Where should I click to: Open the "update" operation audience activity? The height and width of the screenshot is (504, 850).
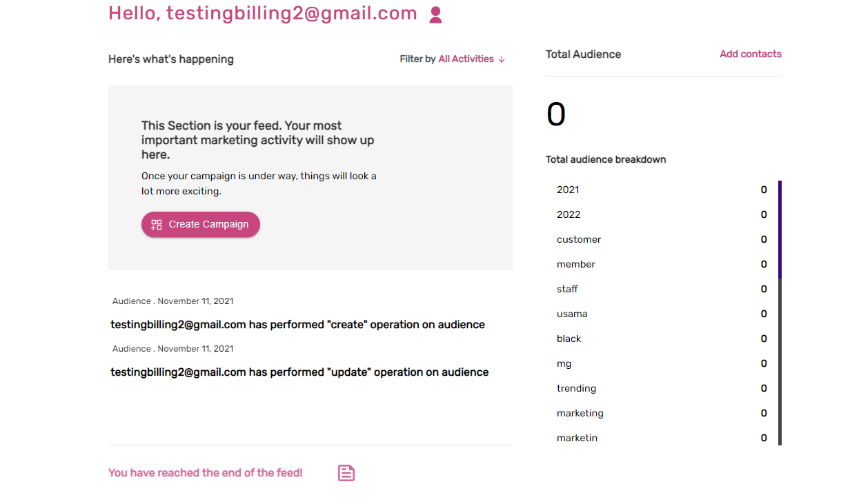[299, 372]
